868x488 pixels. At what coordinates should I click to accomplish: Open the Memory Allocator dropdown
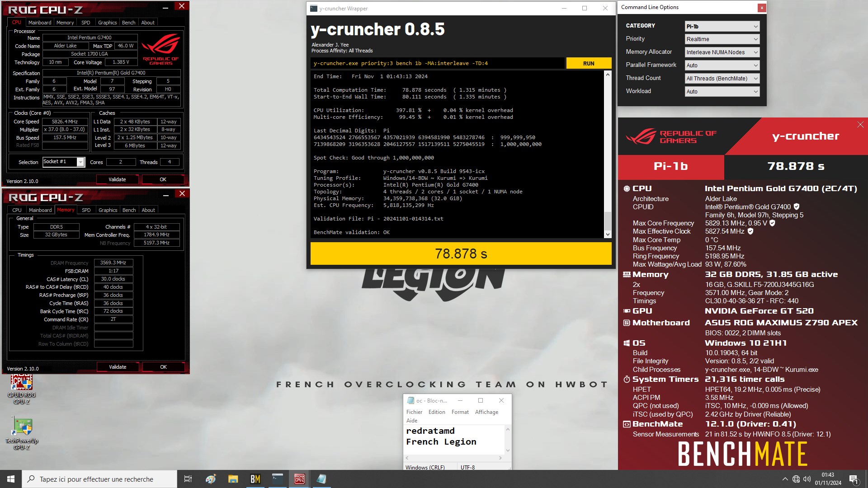pyautogui.click(x=722, y=52)
